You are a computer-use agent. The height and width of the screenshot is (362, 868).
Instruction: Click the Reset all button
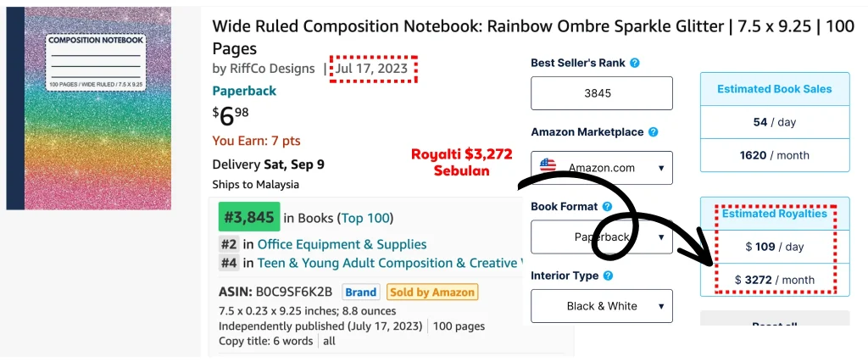775,319
